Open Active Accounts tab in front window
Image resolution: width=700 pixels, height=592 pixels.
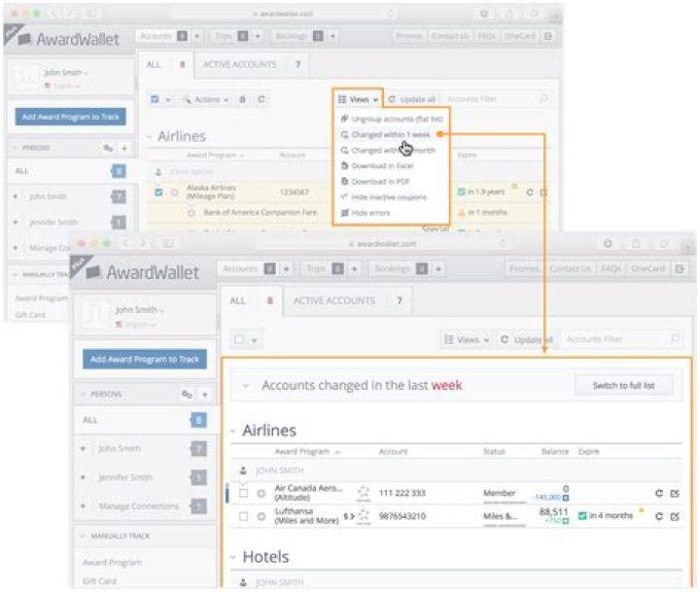348,300
